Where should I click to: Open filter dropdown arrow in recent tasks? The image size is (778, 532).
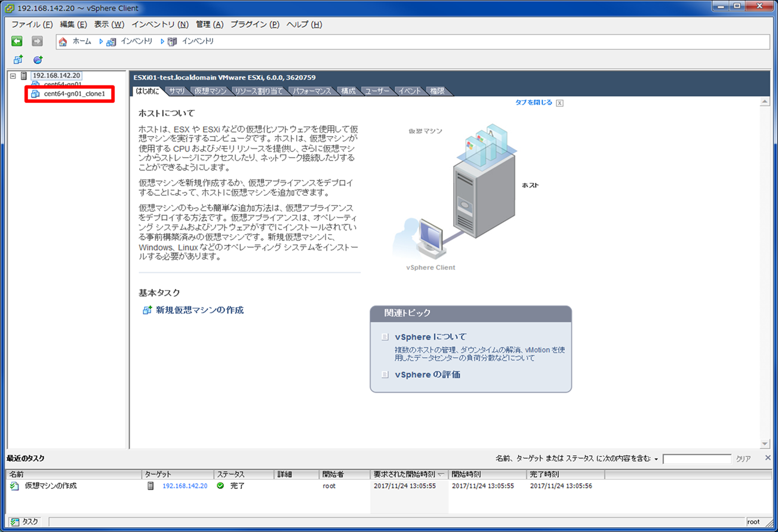coord(656,459)
